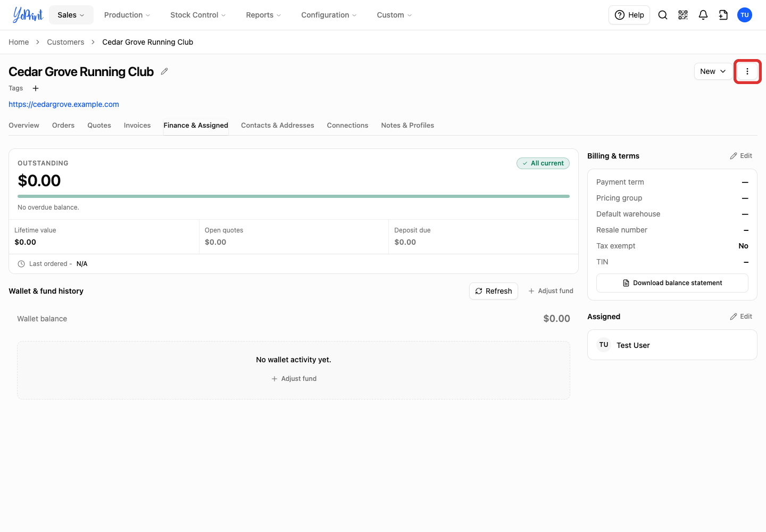Screen dimensions: 766x532
Task: Open the cedargrove.example.com website link
Action: (64, 104)
